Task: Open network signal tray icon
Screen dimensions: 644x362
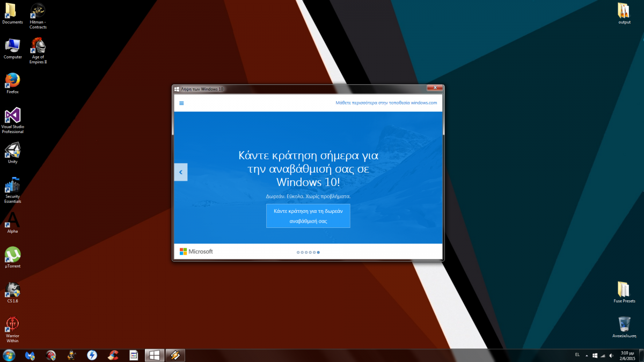Action: click(603, 355)
